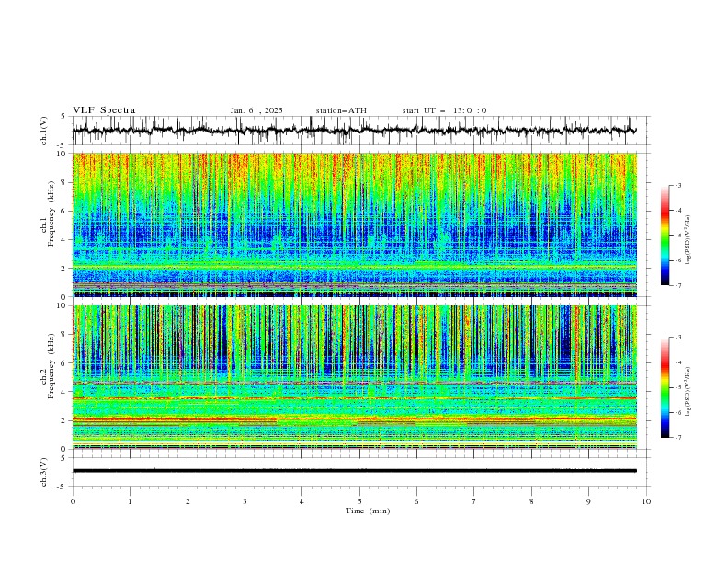Image resolution: width=728 pixels, height=563 pixels.
Task: Click the "1" tick on the time axis
Action: 130,501
